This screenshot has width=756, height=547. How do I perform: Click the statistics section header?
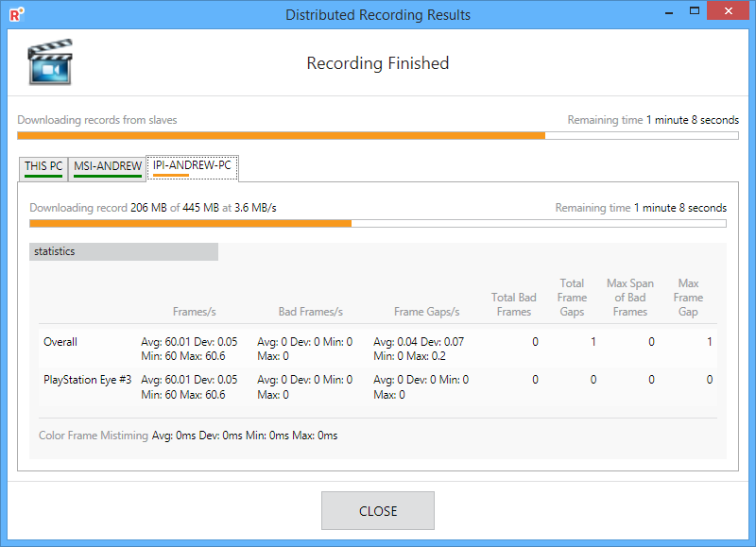[x=124, y=251]
